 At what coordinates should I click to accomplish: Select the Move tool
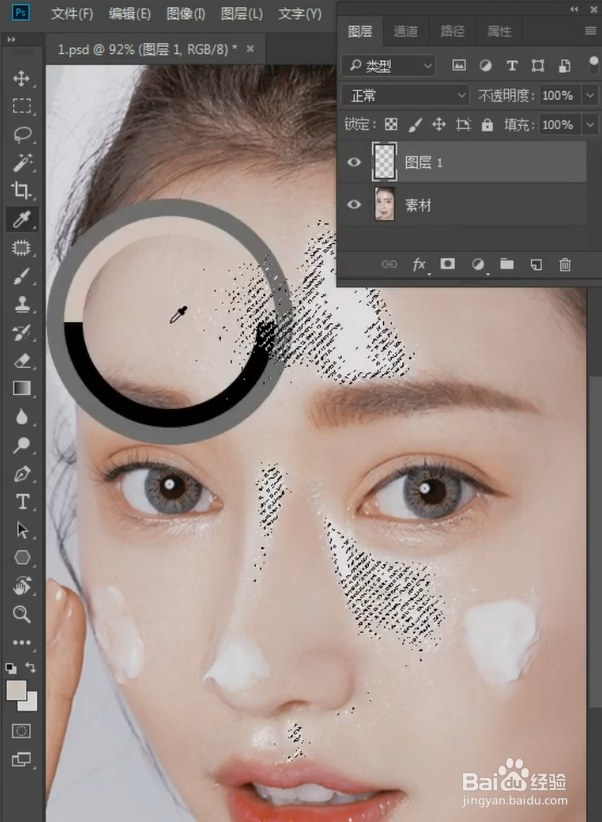(x=22, y=79)
